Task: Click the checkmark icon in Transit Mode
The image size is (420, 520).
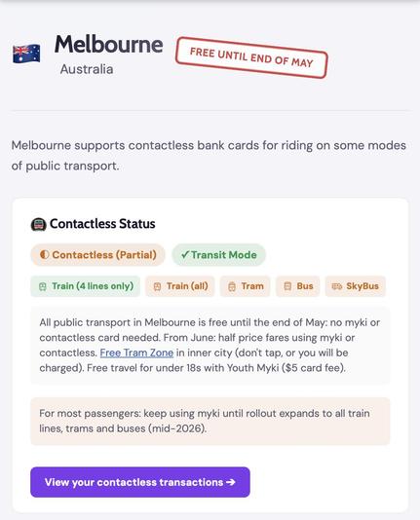Action: pyautogui.click(x=185, y=255)
